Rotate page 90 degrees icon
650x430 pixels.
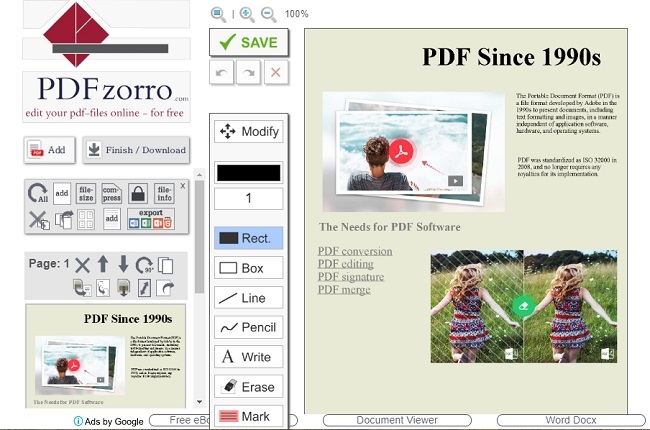145,265
